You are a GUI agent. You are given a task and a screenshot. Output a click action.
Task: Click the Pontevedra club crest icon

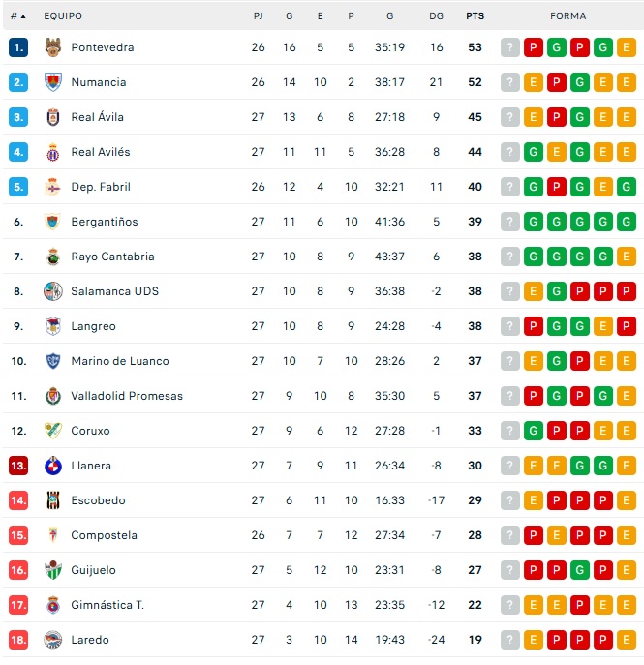tap(53, 47)
